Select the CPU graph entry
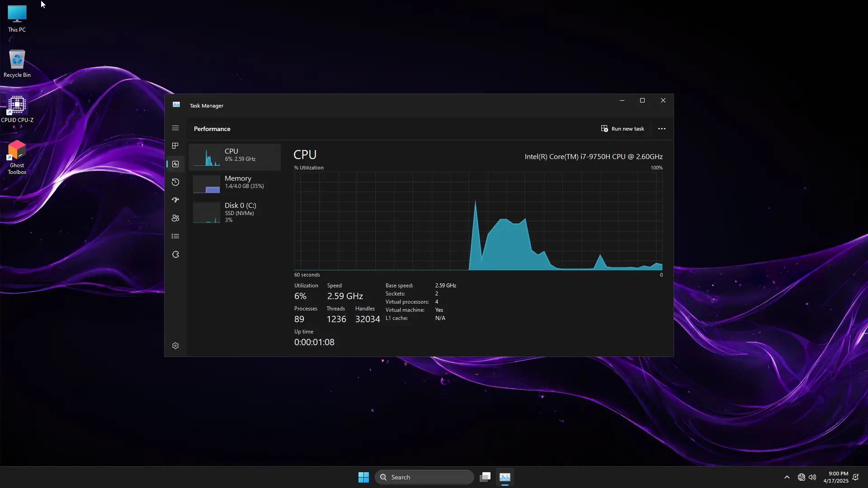Image resolution: width=868 pixels, height=488 pixels. pyautogui.click(x=235, y=157)
